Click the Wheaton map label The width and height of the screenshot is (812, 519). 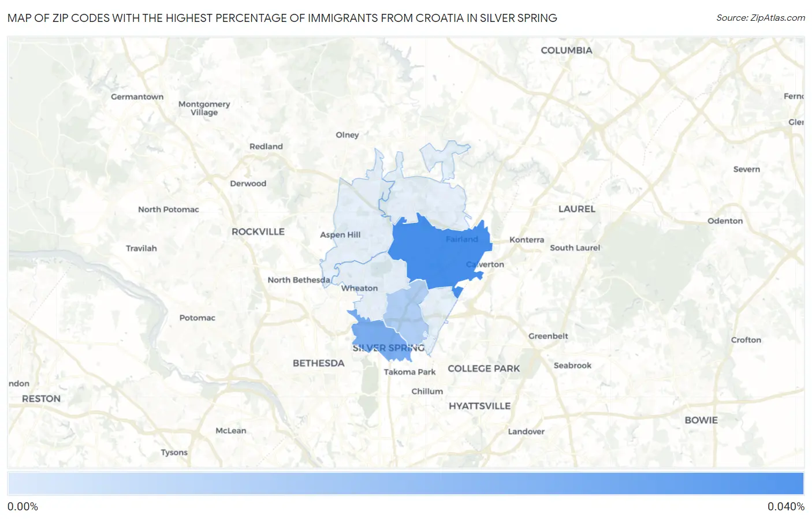point(359,288)
